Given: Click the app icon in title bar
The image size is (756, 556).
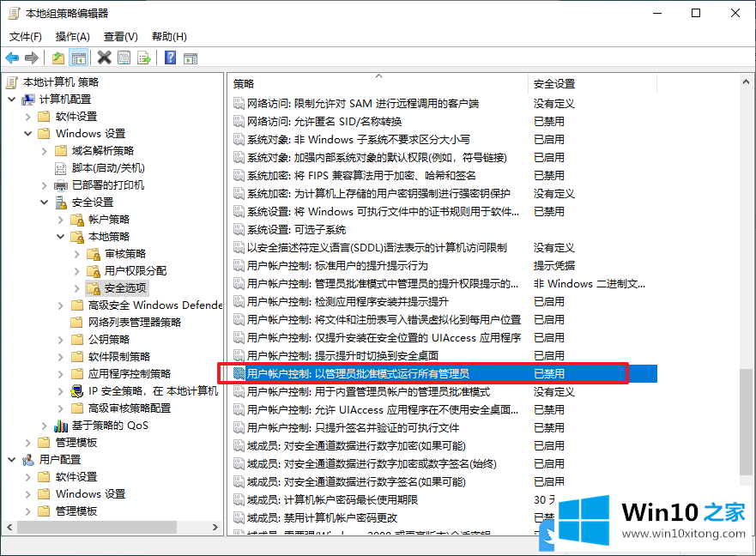Looking at the screenshot, I should pos(14,13).
